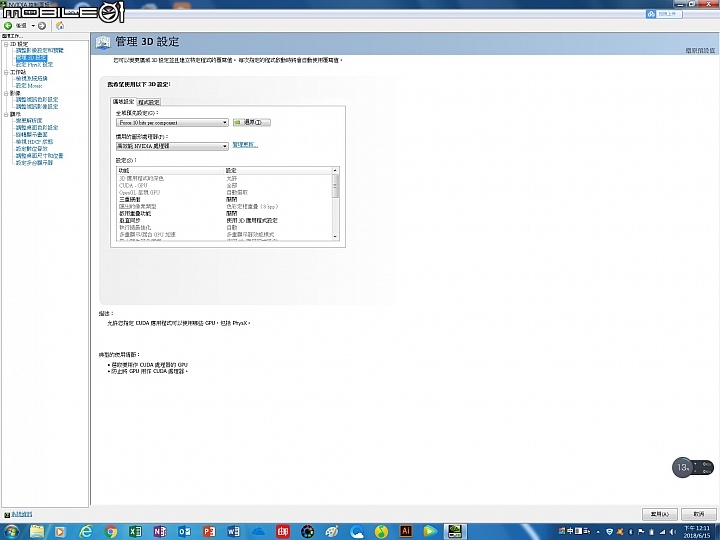720x540 pixels.
Task: Open view HDCP status tree item
Action: [34, 142]
